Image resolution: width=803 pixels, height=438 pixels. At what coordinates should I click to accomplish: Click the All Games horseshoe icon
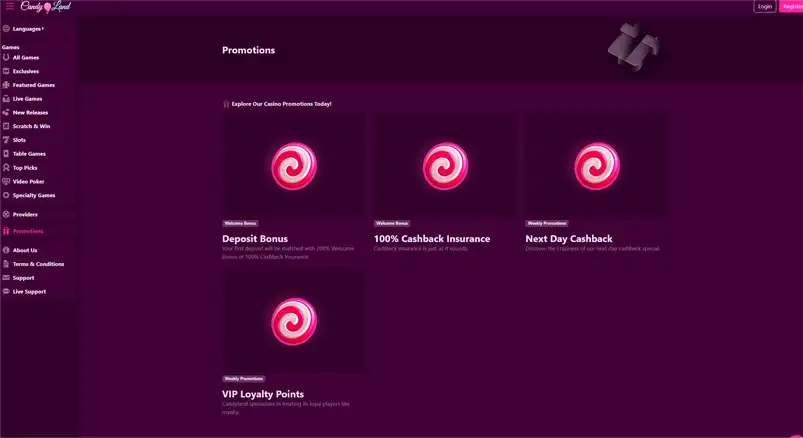click(x=6, y=58)
